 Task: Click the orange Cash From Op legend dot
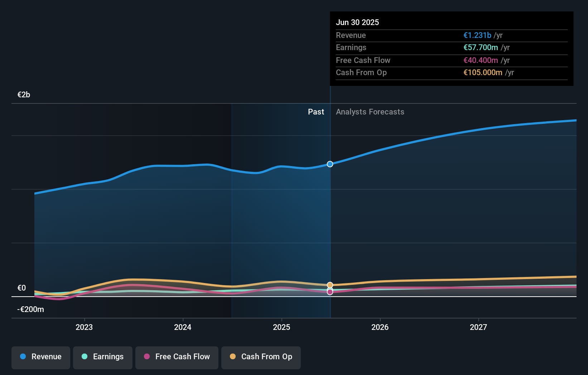pos(233,357)
